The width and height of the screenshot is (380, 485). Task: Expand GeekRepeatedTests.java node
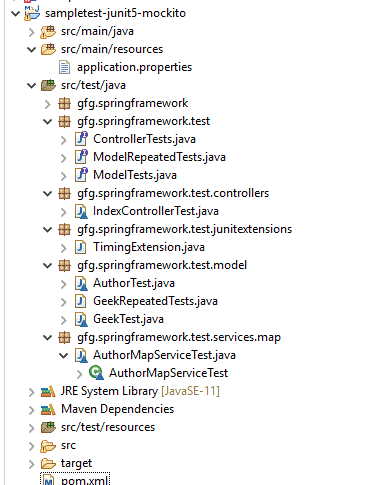pos(64,302)
